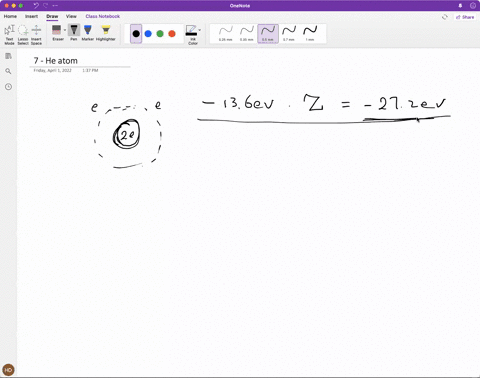Screen dimensions: 480x378
Task: Click the page time '1:37 PM'
Action: 90,70
